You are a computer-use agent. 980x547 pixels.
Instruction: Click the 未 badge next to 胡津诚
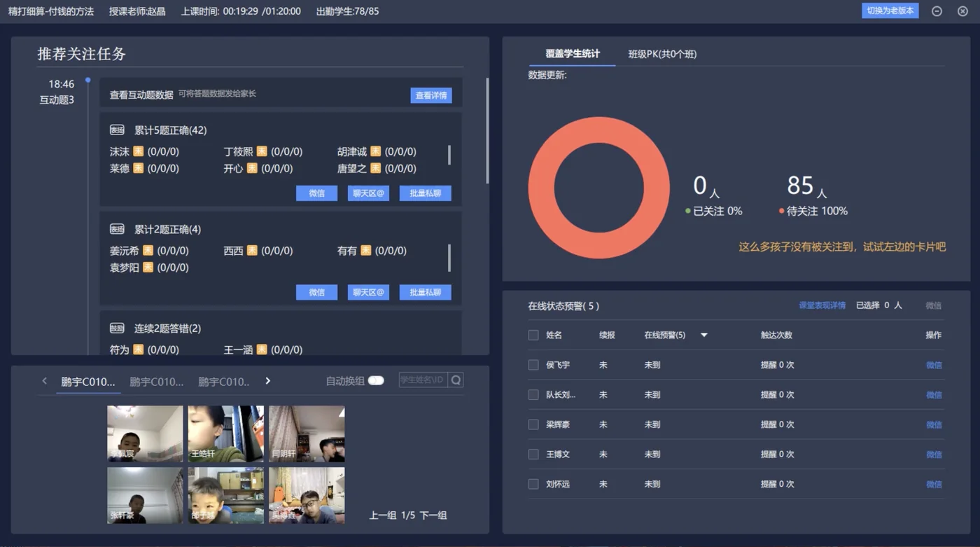coord(376,151)
